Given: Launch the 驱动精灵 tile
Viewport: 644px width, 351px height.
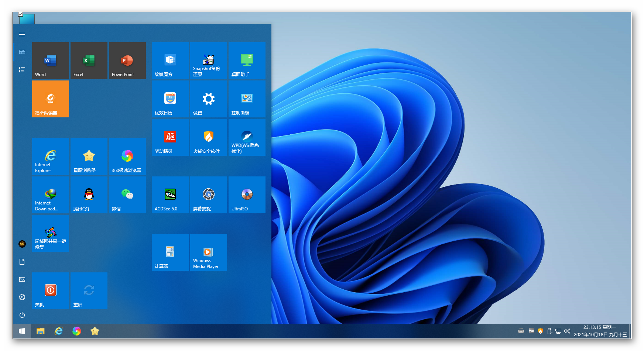Looking at the screenshot, I should [170, 137].
